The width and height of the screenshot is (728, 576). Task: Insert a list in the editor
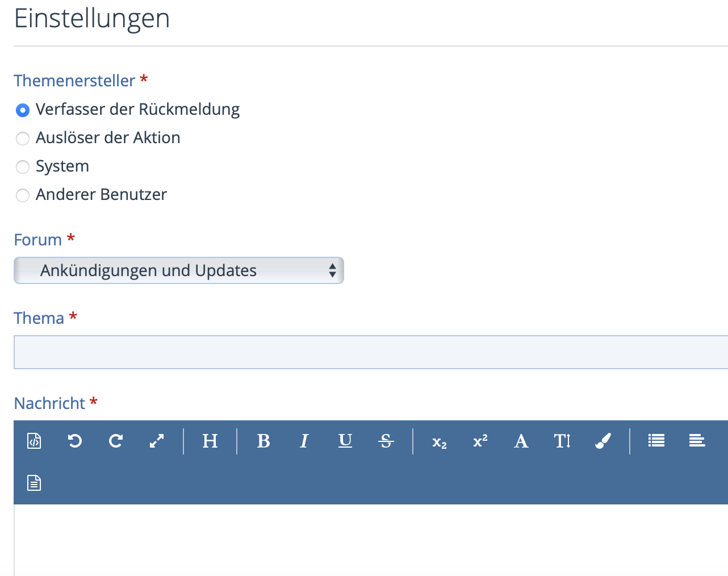click(x=656, y=441)
